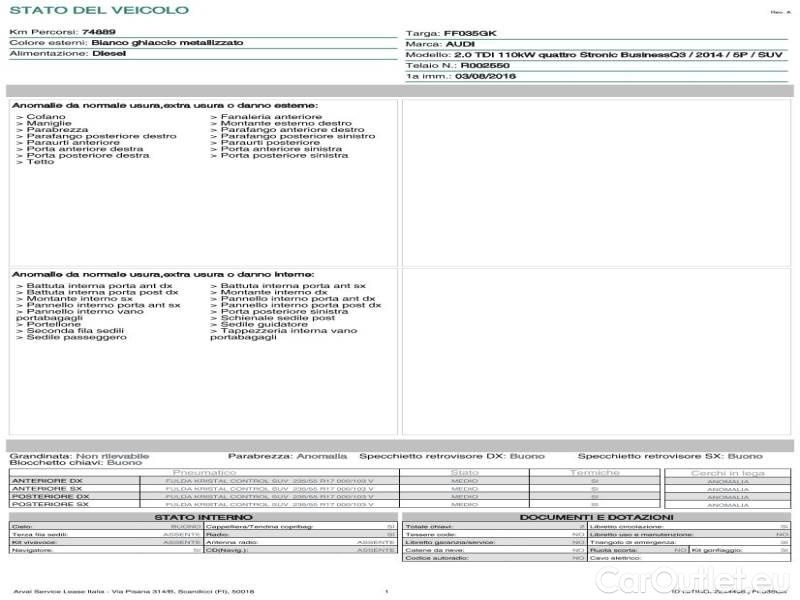800x600 pixels.
Task: Click the Maniglie entry
Action: tap(44, 123)
